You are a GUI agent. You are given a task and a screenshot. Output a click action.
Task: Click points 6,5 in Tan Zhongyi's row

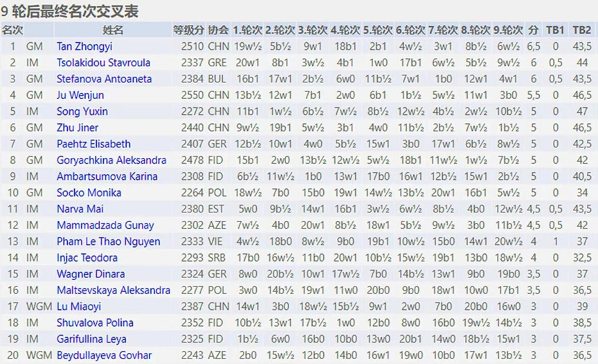[534, 46]
